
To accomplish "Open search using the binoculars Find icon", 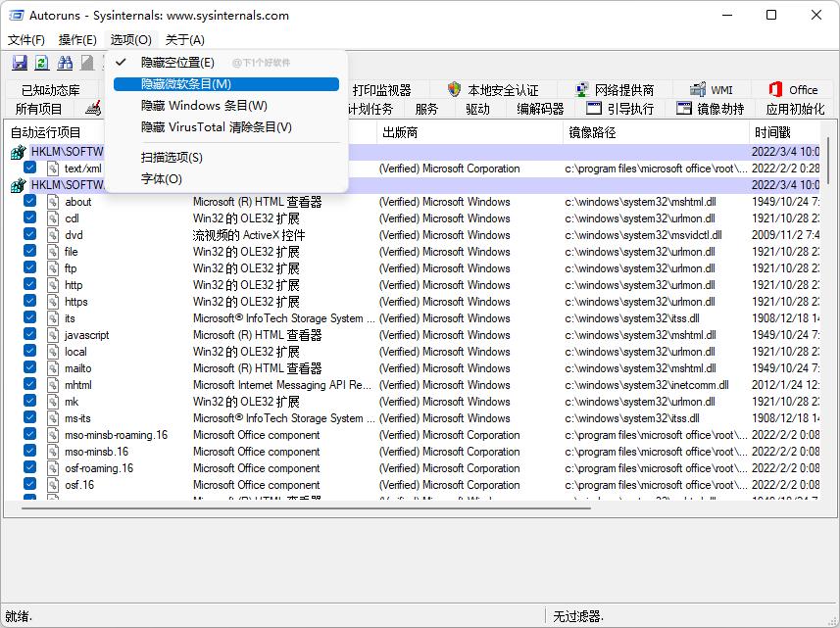I will coord(65,63).
